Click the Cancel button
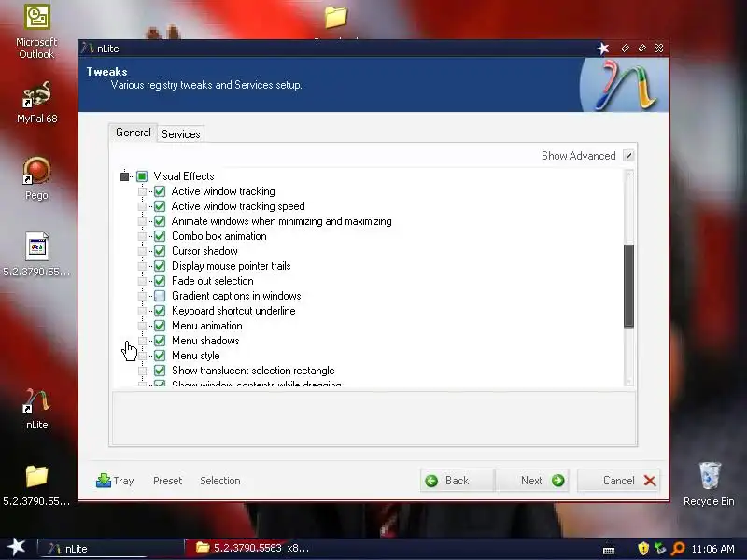Viewport: 747px width, 560px height. point(618,481)
